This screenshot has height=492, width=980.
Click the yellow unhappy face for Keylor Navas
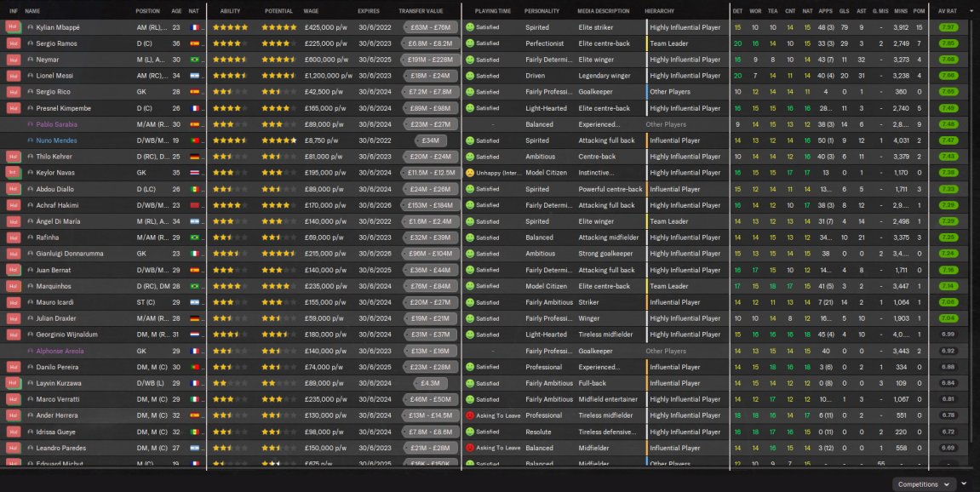pyautogui.click(x=470, y=173)
